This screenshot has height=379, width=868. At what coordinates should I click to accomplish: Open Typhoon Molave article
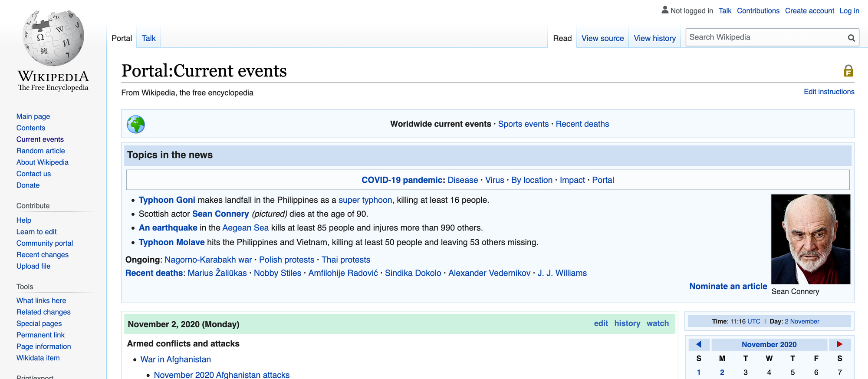(172, 242)
